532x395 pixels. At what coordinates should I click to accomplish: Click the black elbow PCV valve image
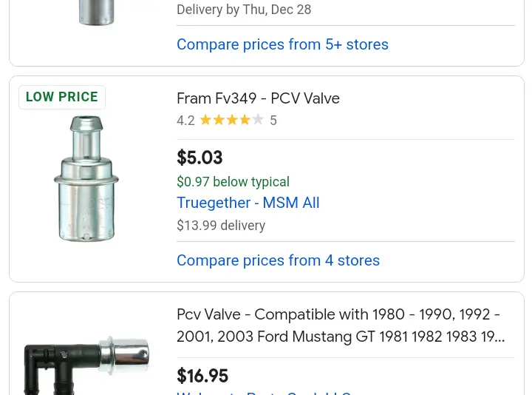[x=86, y=365]
